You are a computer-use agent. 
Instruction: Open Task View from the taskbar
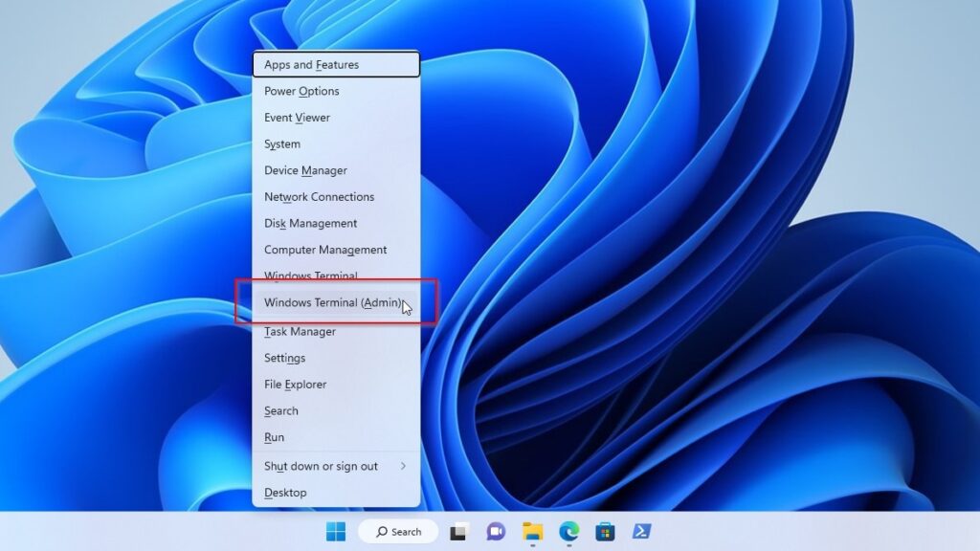tap(458, 532)
